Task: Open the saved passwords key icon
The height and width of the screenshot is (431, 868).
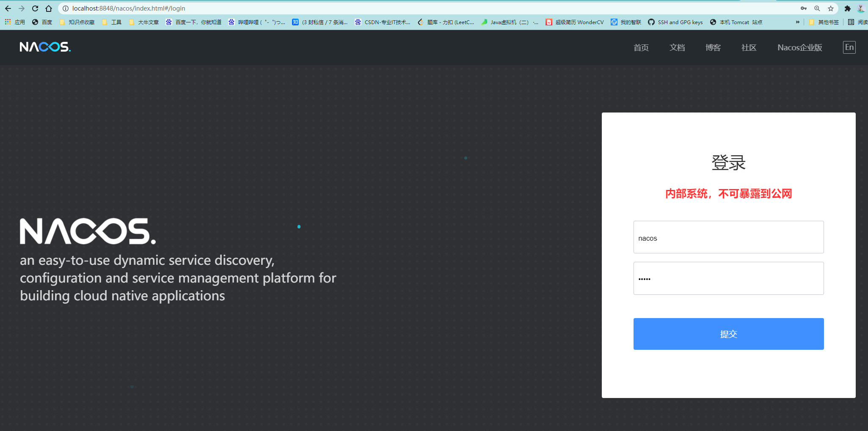Action: [x=804, y=8]
